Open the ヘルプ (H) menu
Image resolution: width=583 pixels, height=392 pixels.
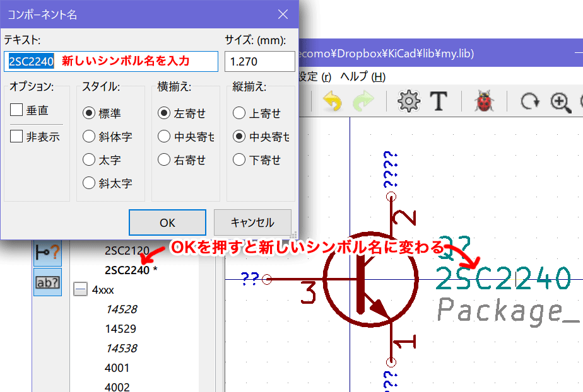tap(362, 77)
